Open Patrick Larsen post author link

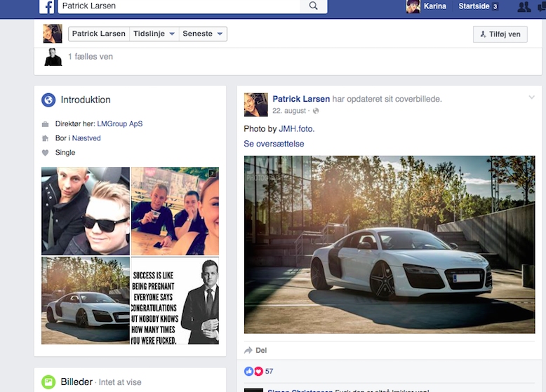click(301, 99)
